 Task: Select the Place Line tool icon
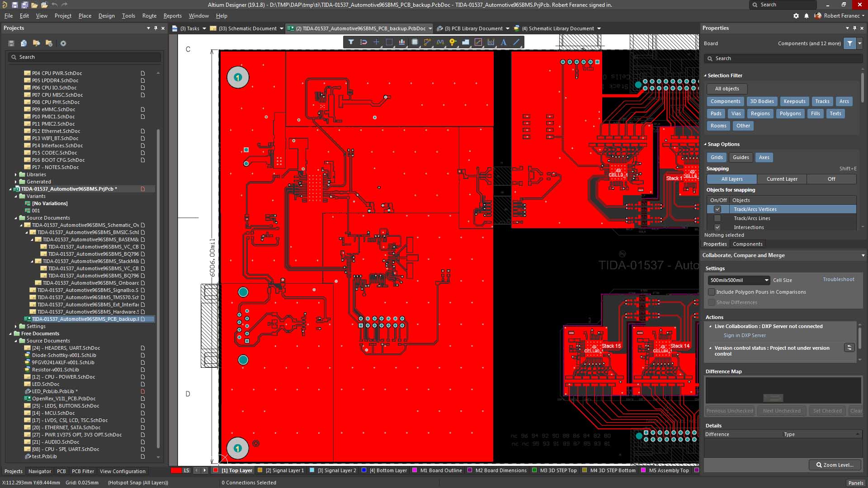pyautogui.click(x=516, y=42)
